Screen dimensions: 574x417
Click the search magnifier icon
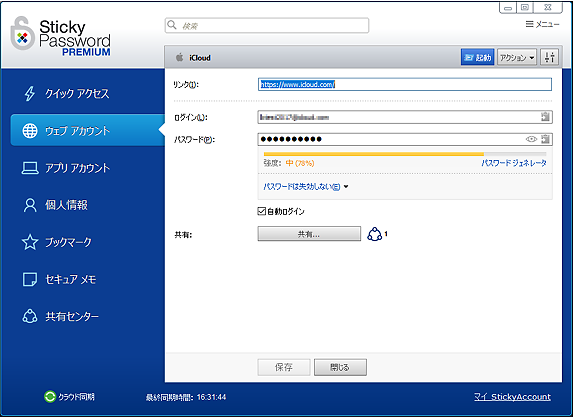(172, 25)
